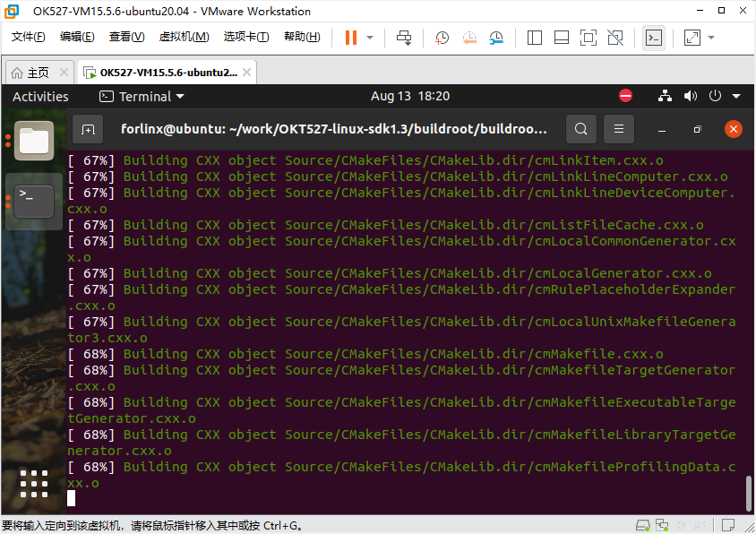The height and width of the screenshot is (534, 756).
Task: Open Files from the Ubuntu dock
Action: point(34,141)
